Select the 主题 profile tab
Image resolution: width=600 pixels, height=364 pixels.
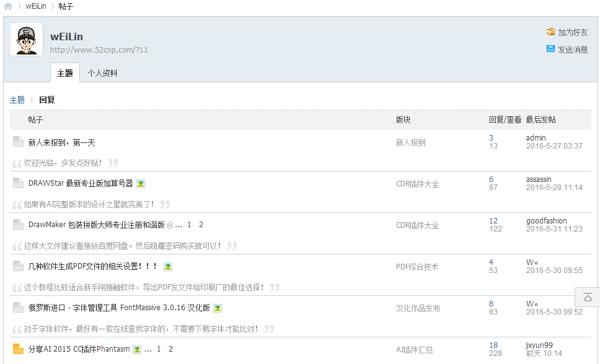point(64,72)
